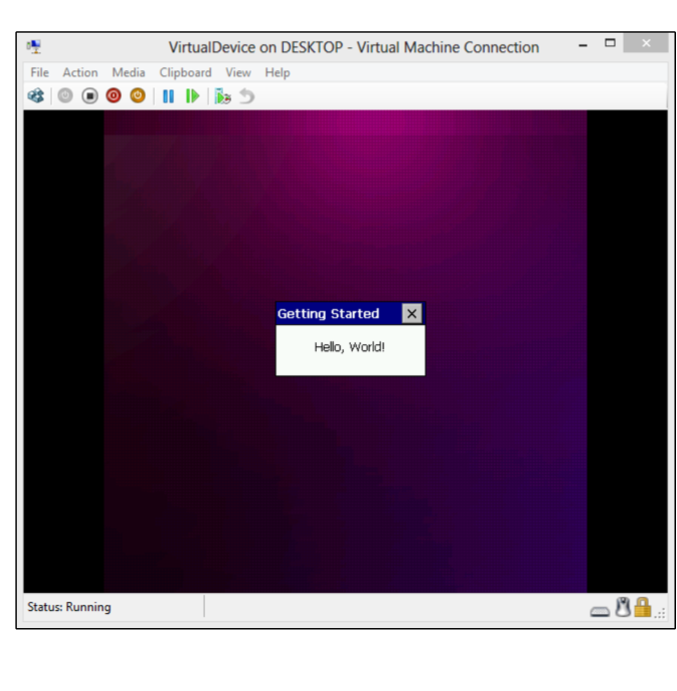Image resolution: width=677 pixels, height=691 pixels.
Task: Click the Checkpoint snapshot icon
Action: point(223,96)
